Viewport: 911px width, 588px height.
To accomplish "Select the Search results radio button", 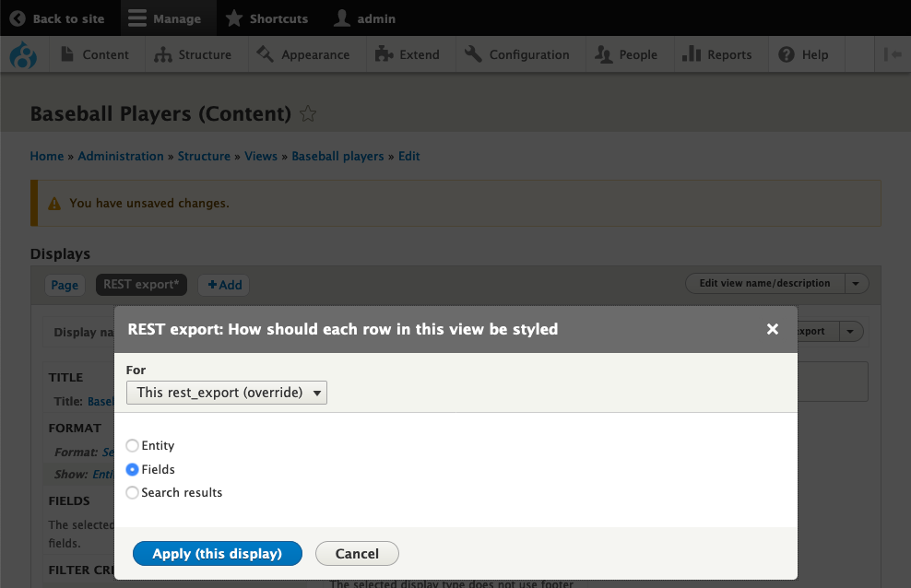I will click(x=132, y=492).
